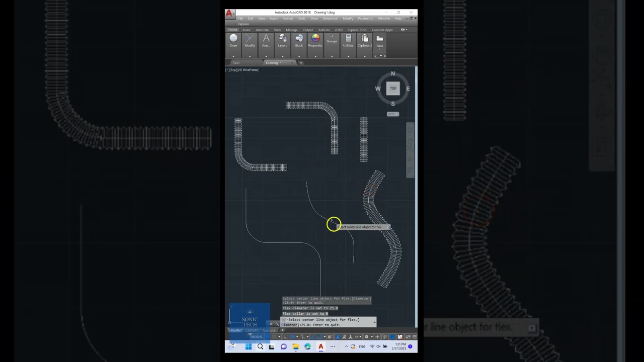
Task: Click the MODEL button in status bar
Action: pyautogui.click(x=257, y=337)
